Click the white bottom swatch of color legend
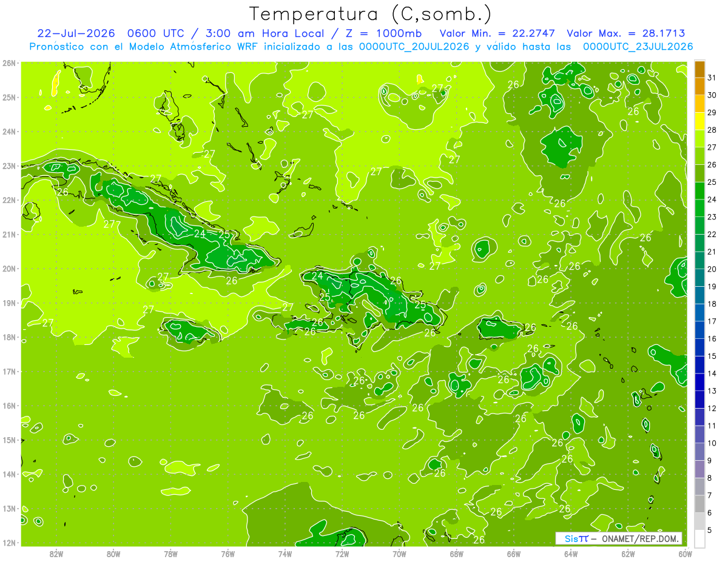Screen dimensions: 728x562 [x=699, y=538]
